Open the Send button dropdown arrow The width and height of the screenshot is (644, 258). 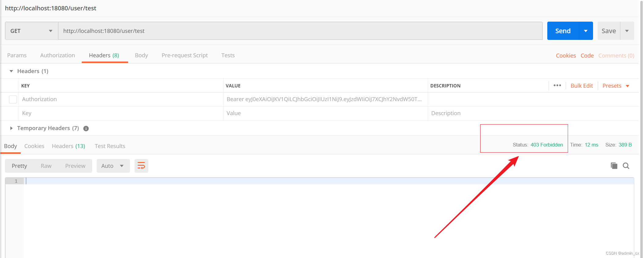586,31
